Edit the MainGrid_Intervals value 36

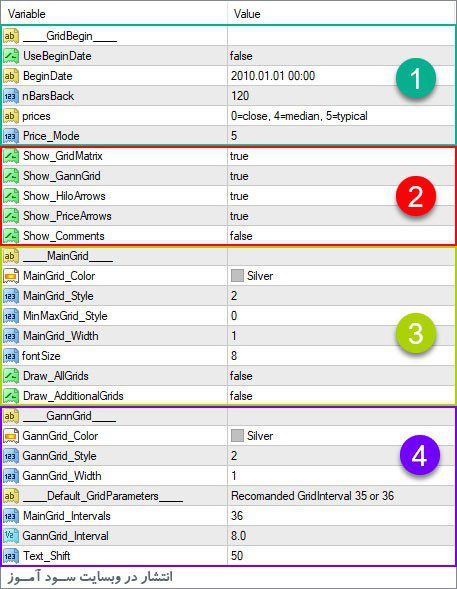(237, 516)
